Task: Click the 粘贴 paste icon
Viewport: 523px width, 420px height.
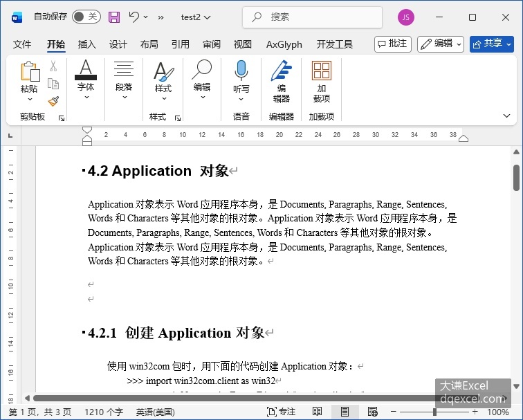Action: 30,71
